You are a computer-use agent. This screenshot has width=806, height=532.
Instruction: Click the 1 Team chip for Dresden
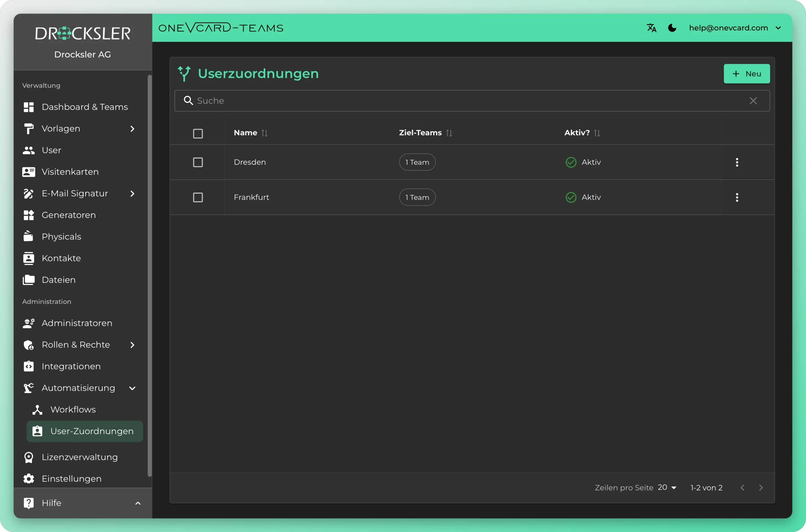click(417, 162)
